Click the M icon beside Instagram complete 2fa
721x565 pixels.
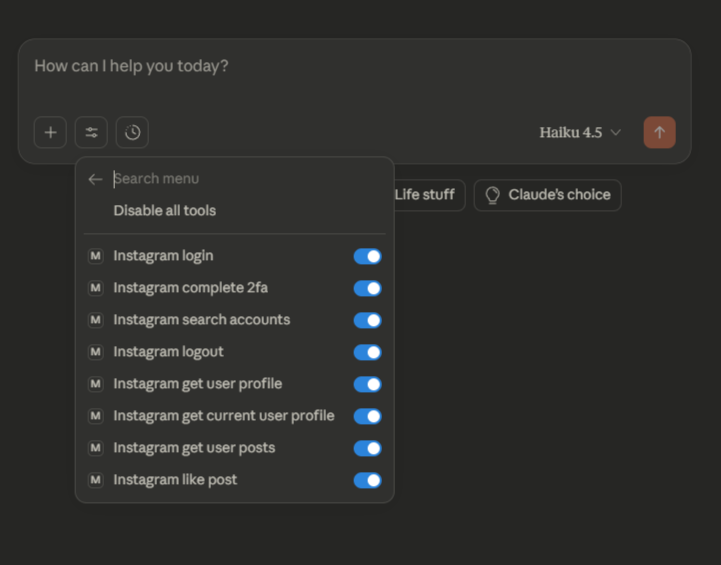pos(96,288)
